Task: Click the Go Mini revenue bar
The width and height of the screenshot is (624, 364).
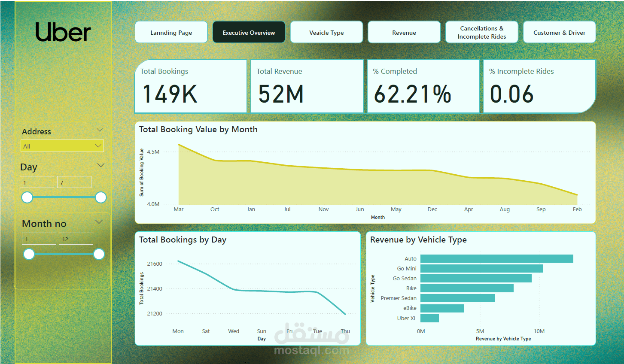Action: click(482, 268)
